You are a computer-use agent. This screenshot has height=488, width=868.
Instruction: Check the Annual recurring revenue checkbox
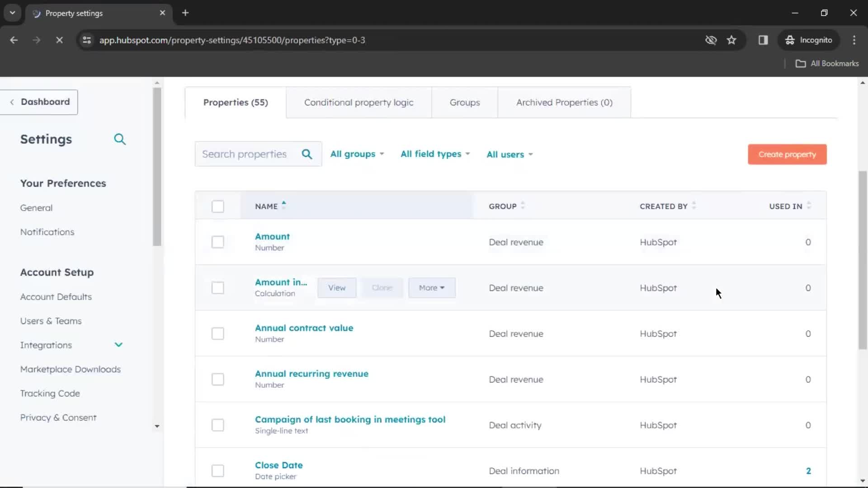(218, 380)
